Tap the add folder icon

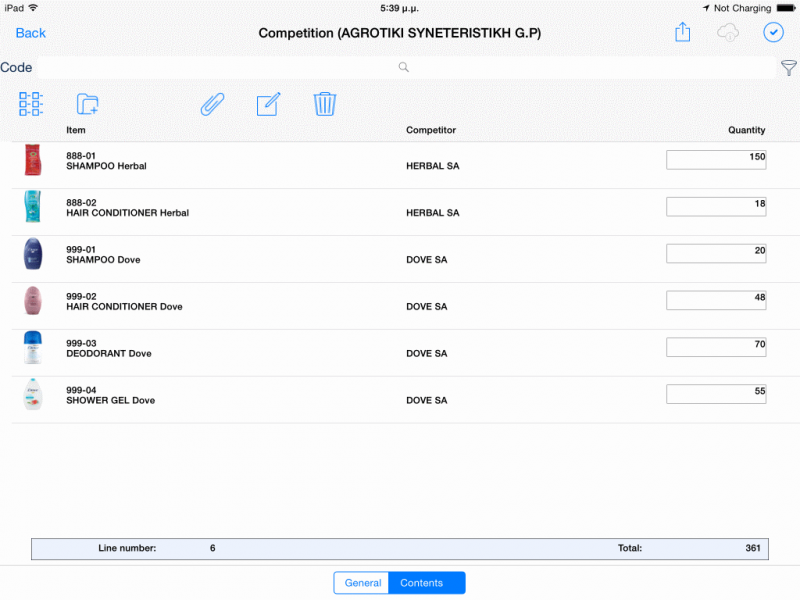pos(87,104)
